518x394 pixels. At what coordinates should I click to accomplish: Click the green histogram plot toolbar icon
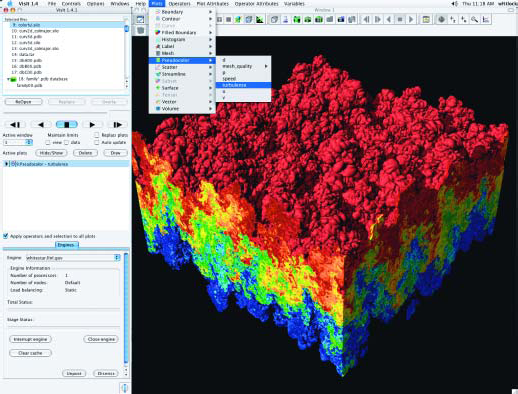click(259, 20)
